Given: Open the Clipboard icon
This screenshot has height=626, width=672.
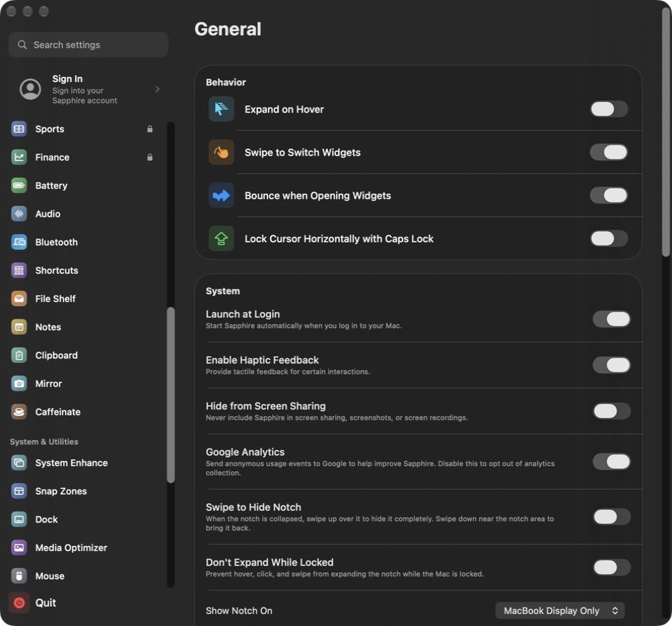Looking at the screenshot, I should 19,355.
